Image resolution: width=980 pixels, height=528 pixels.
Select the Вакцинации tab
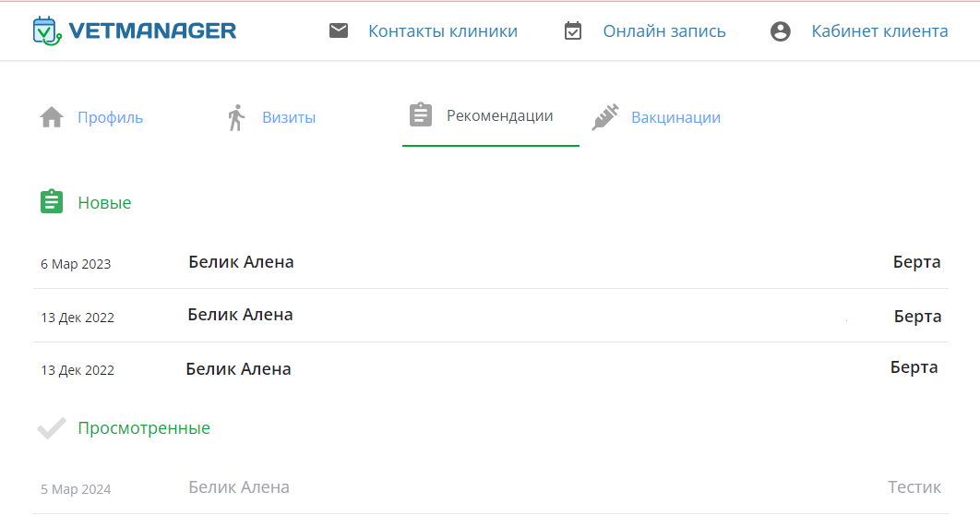click(675, 118)
